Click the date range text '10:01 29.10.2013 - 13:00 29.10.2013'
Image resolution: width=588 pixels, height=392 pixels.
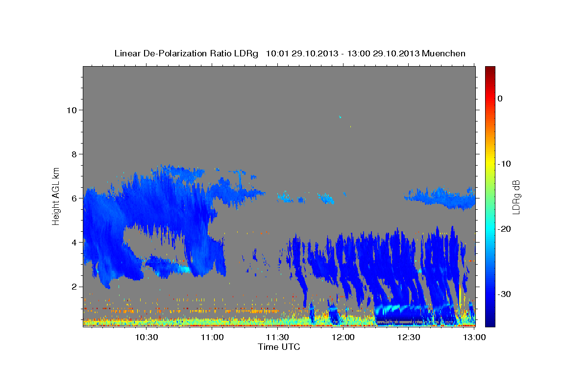click(x=343, y=53)
